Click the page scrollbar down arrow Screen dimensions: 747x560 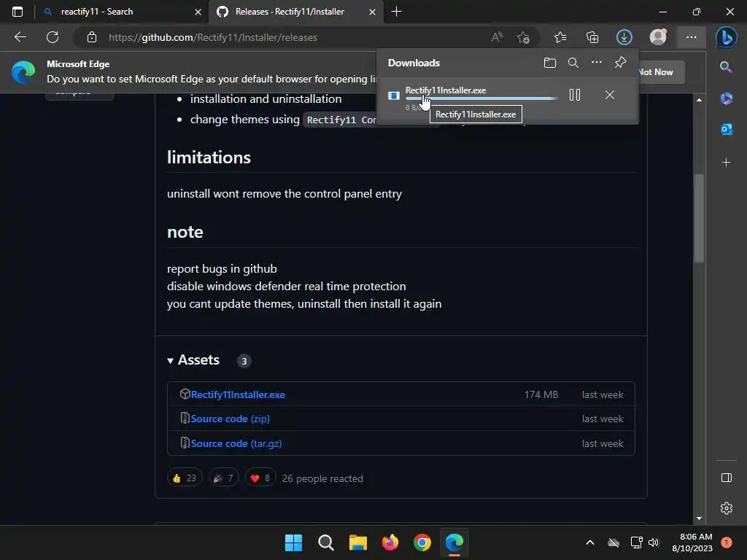click(699, 518)
